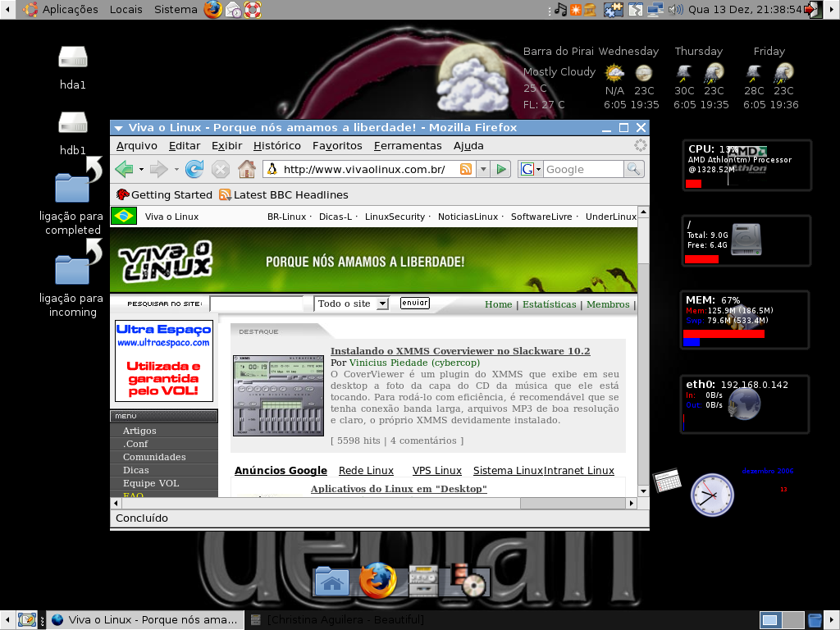Open the Favoritos menu
The image size is (840, 630).
337,146
